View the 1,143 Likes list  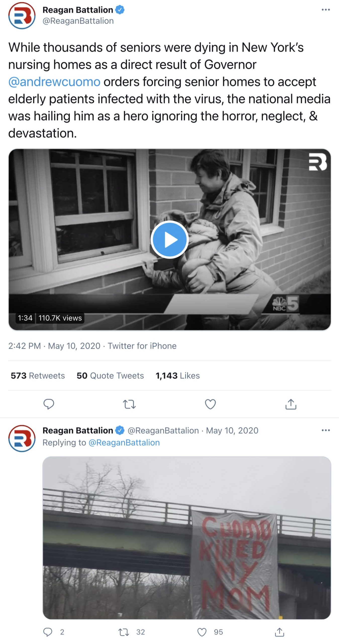coord(177,376)
